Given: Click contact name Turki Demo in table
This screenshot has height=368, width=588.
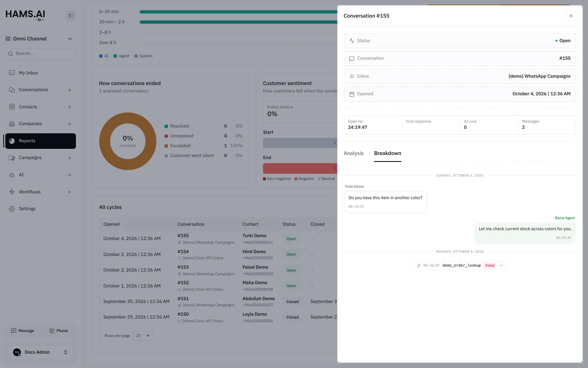Looking at the screenshot, I should pos(254,236).
